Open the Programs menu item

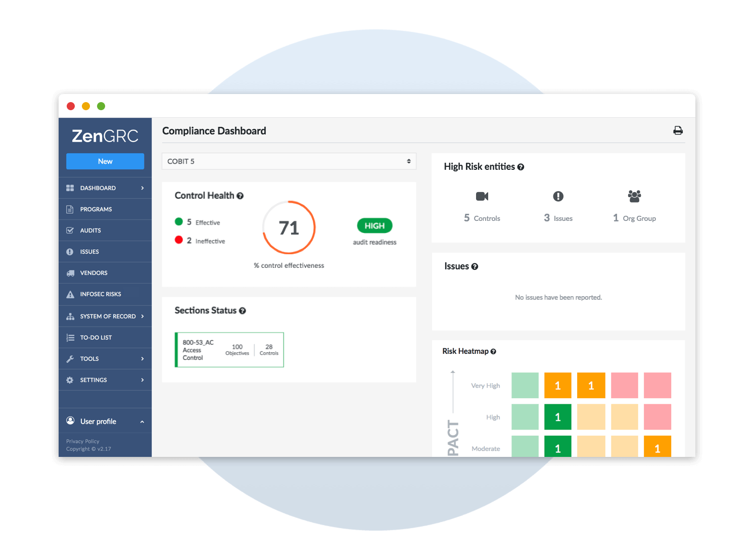tap(105, 209)
